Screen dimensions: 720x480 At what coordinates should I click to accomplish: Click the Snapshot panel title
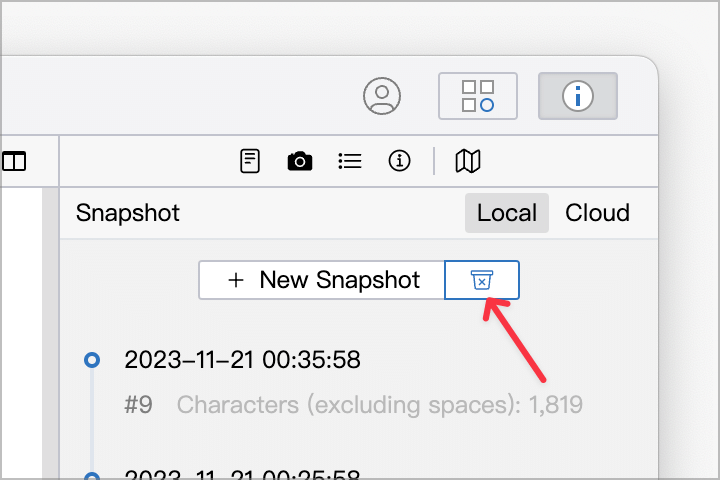coord(128,213)
